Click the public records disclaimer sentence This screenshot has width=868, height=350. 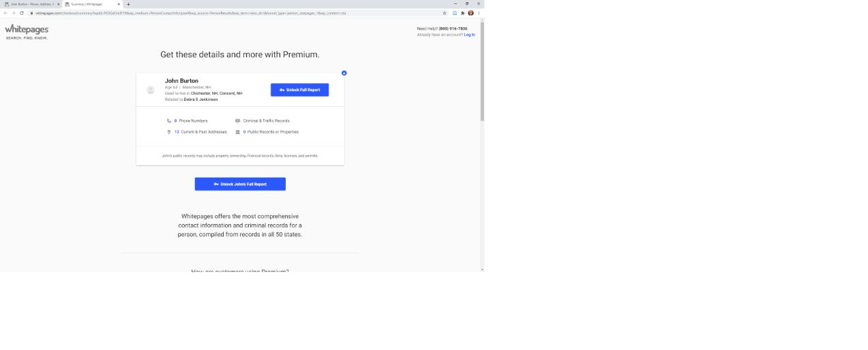[x=240, y=156]
